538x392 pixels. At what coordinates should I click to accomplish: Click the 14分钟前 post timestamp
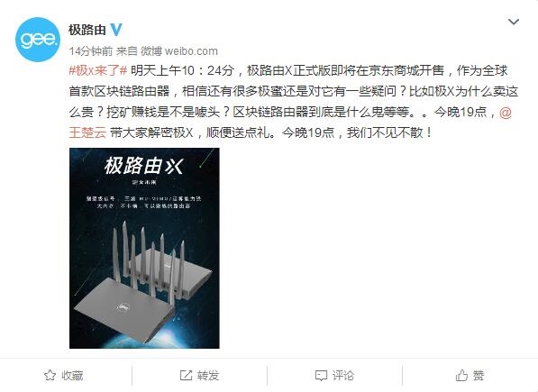coord(91,51)
